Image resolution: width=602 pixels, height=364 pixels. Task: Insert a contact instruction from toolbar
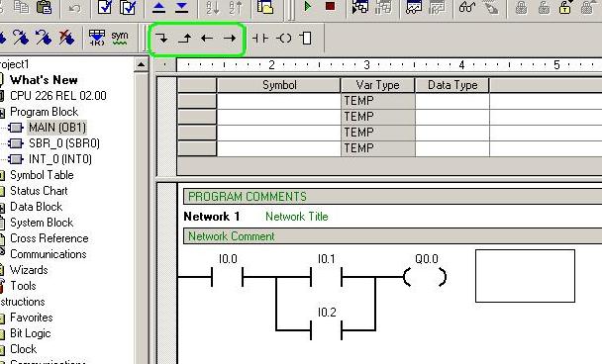[260, 38]
